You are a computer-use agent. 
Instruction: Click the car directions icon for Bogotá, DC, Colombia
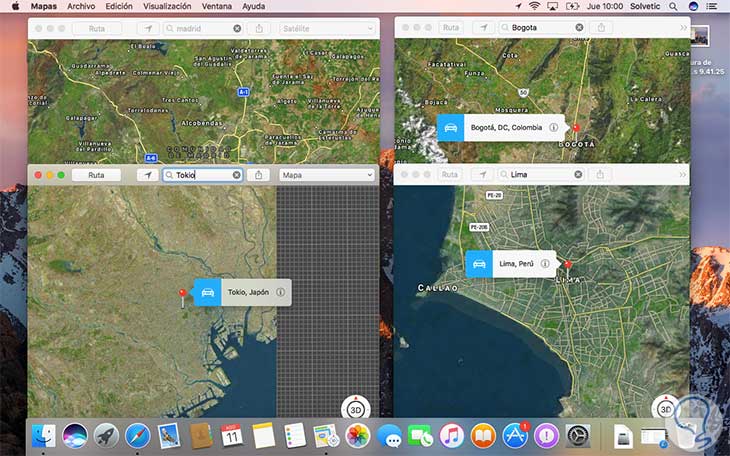click(450, 128)
